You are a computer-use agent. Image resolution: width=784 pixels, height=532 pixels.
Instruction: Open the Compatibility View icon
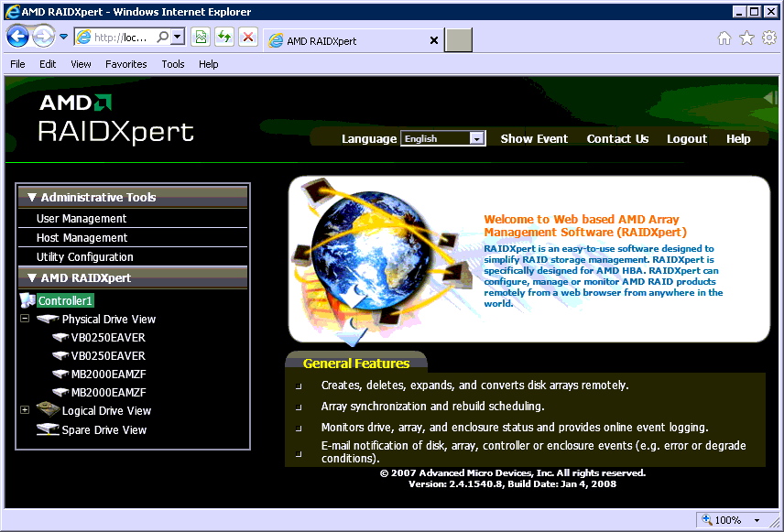coord(201,37)
